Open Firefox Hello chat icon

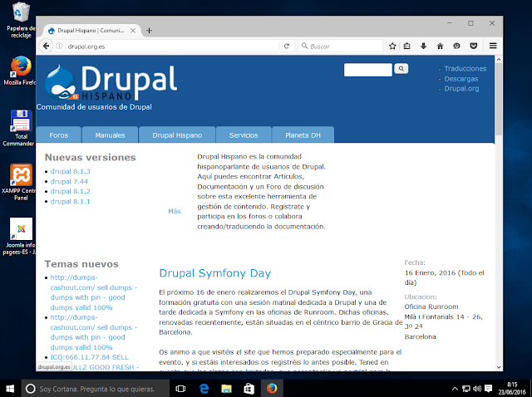[x=456, y=46]
